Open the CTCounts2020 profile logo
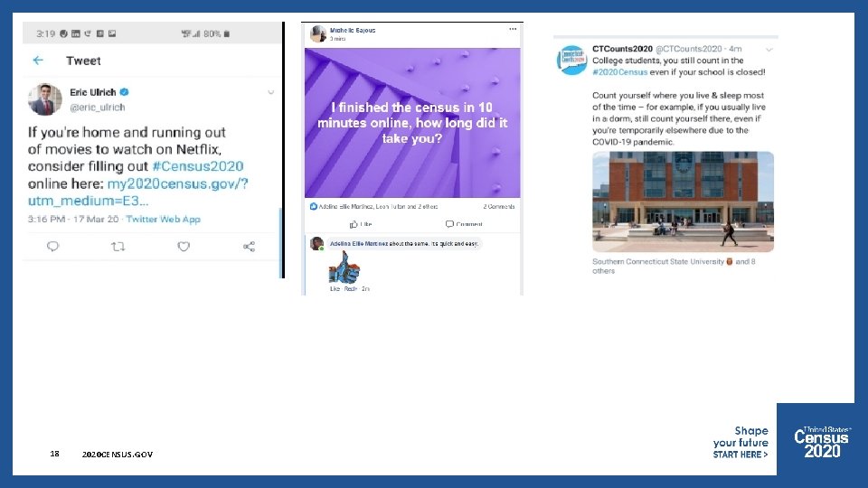Screen dimensions: 868x488 pos(571,60)
